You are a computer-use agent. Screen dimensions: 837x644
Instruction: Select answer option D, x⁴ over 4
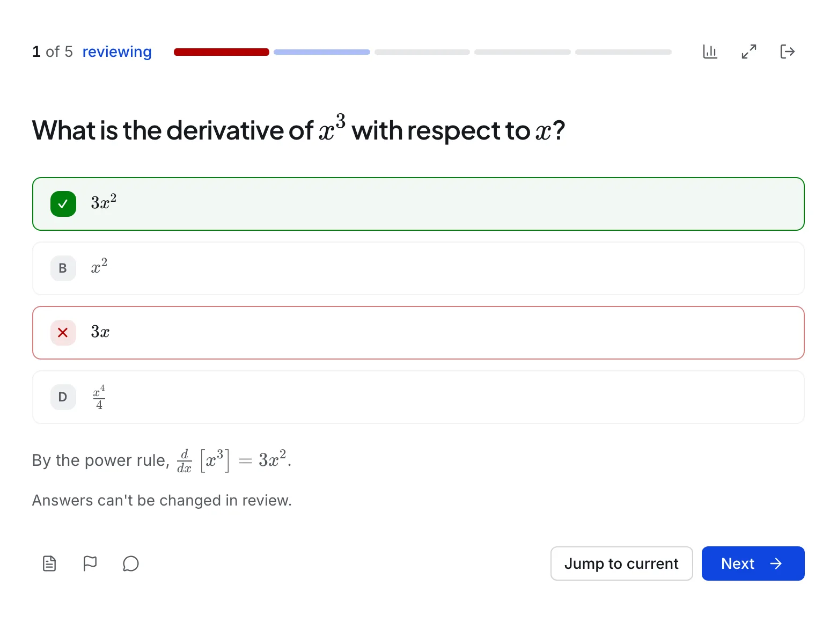point(418,397)
